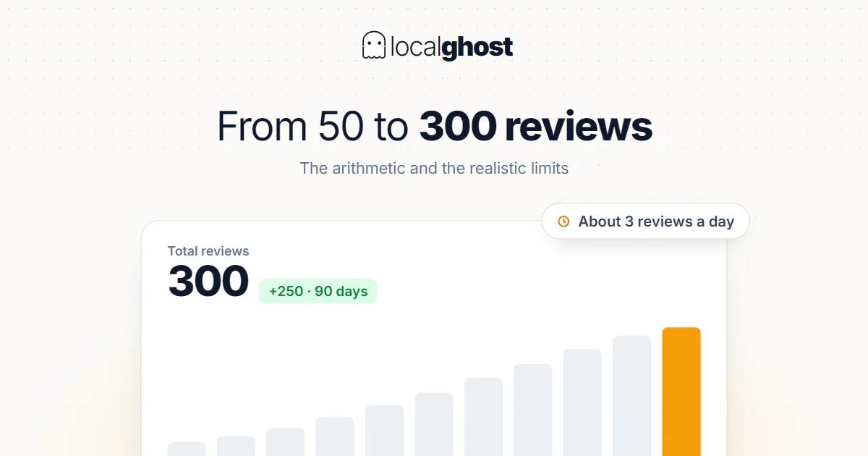Click the 'About 3 reviews a day' pill
The width and height of the screenshot is (868, 456).
click(645, 221)
